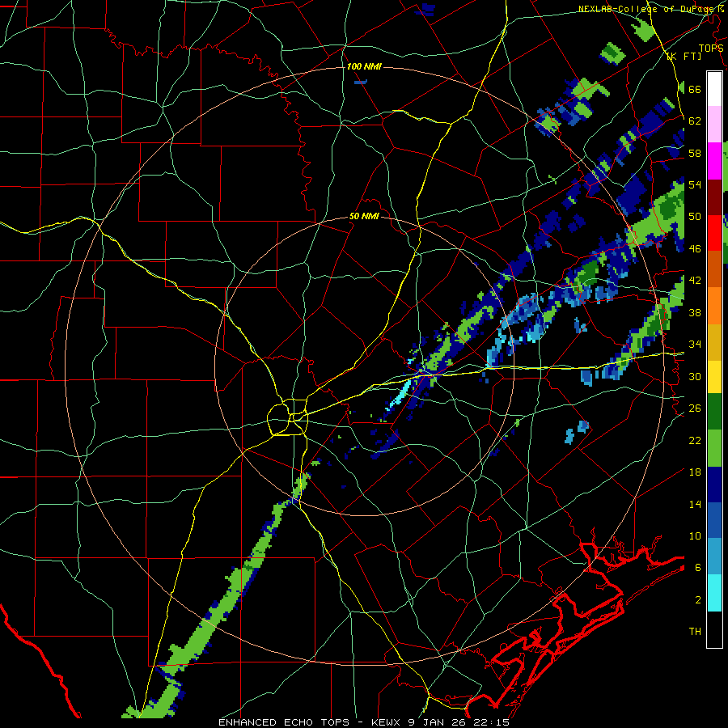Click the 38 value on the legend

pos(695,313)
